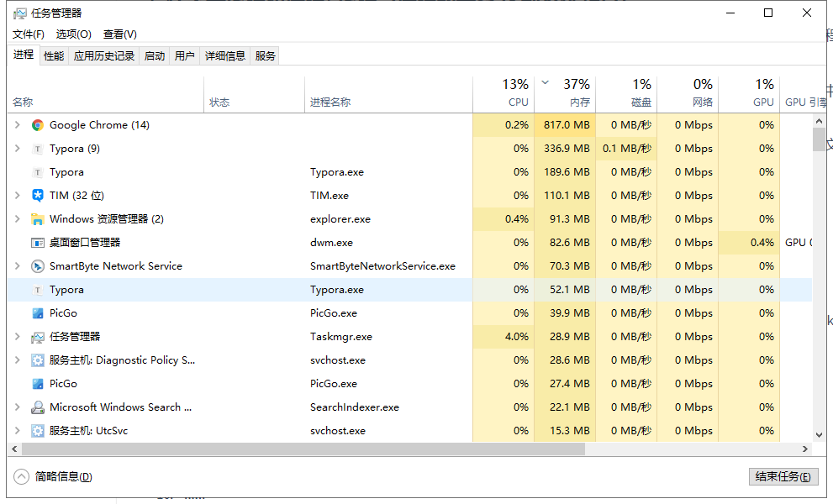Expand the TIM (32 位) process group
The width and height of the screenshot is (833, 504).
17,196
